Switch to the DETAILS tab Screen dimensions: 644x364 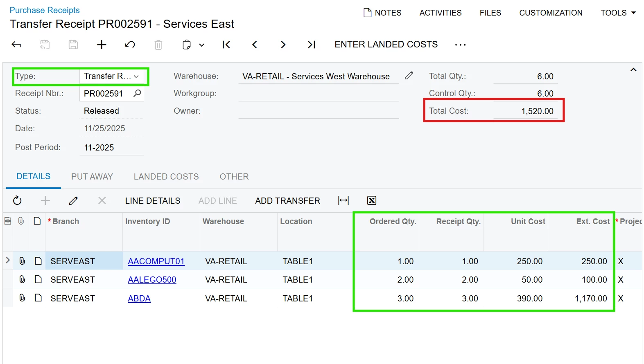[x=34, y=176]
